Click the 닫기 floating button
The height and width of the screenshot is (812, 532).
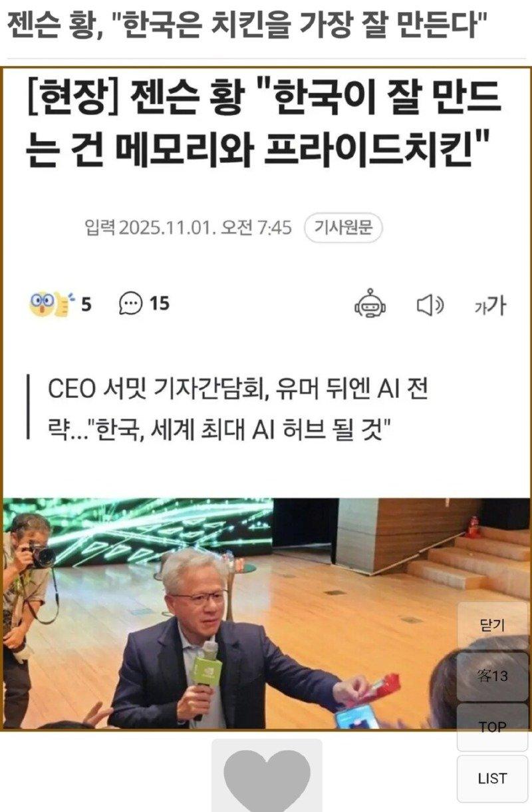tap(493, 626)
